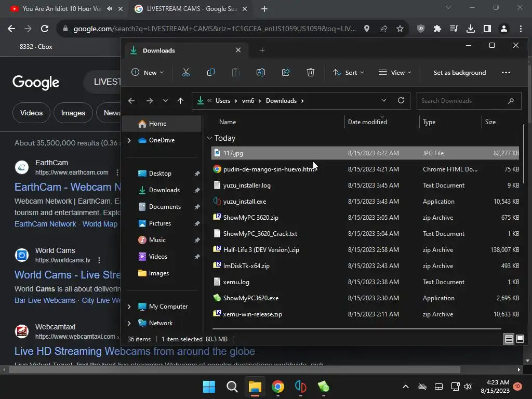
Task: Click Set as background button
Action: coord(460,73)
